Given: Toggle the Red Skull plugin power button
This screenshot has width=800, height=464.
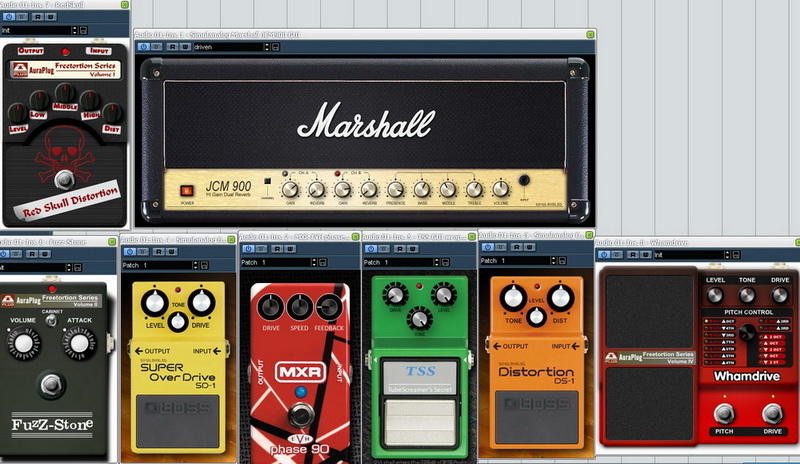Looking at the screenshot, I should [9, 17].
